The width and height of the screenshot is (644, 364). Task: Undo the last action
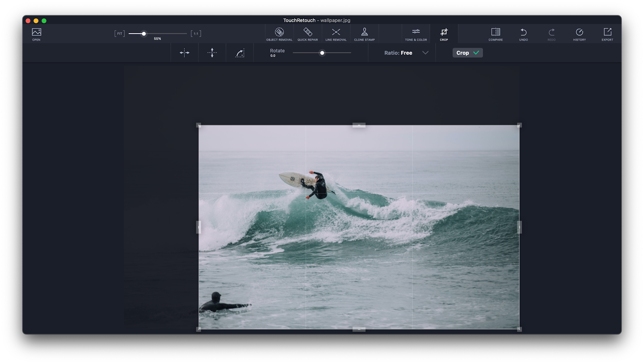(x=523, y=34)
